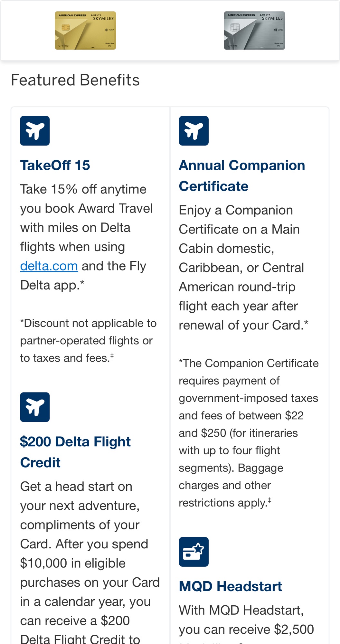Click the Featured Benefits heading
The height and width of the screenshot is (644, 340).
pos(75,80)
